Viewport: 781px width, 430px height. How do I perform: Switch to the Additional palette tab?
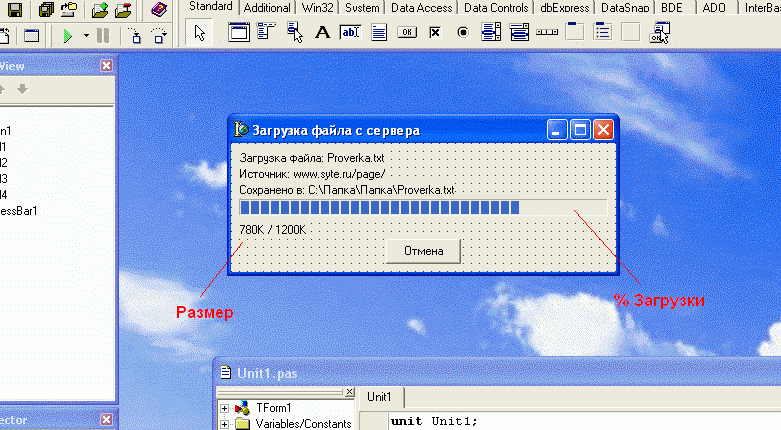point(267,7)
